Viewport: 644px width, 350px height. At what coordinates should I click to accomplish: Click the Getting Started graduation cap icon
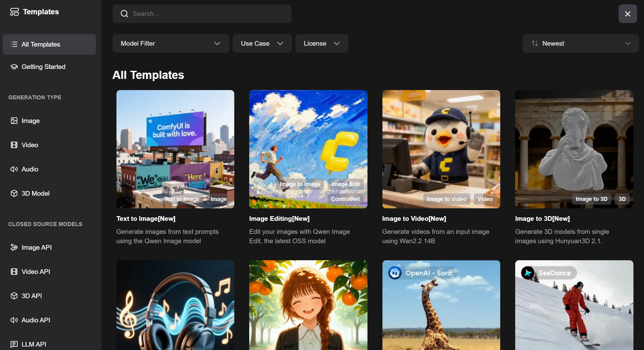(x=14, y=67)
